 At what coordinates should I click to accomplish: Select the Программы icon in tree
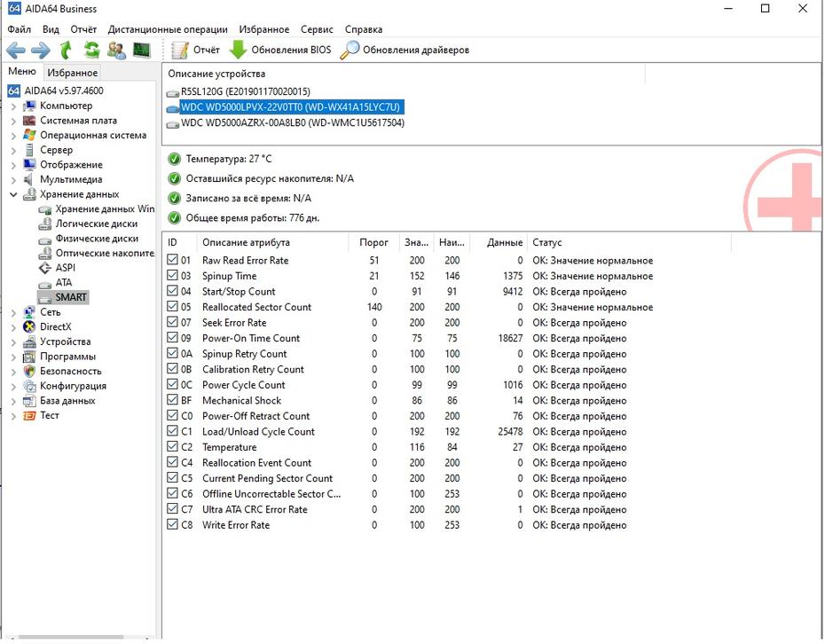click(29, 357)
